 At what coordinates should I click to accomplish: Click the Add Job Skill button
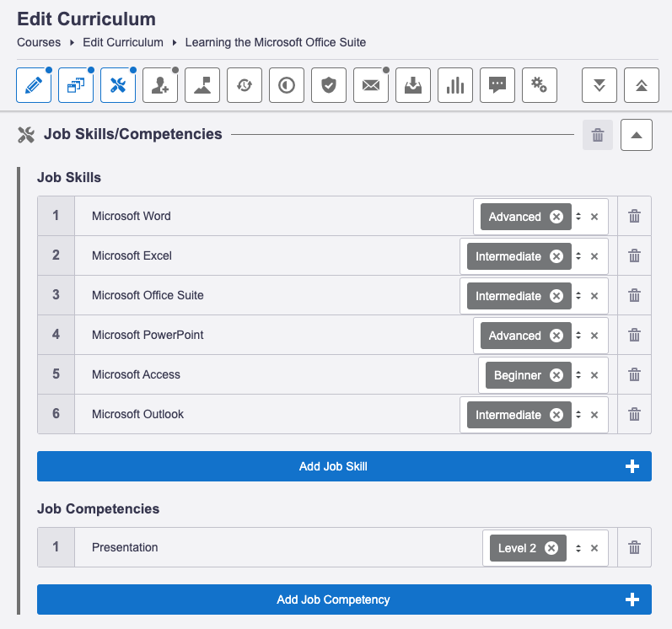(x=344, y=466)
